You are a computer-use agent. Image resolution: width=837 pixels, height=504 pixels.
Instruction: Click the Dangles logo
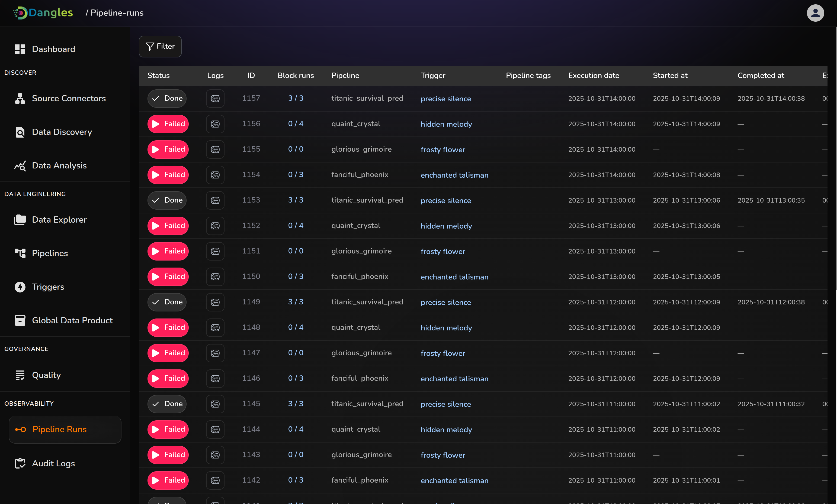(43, 13)
